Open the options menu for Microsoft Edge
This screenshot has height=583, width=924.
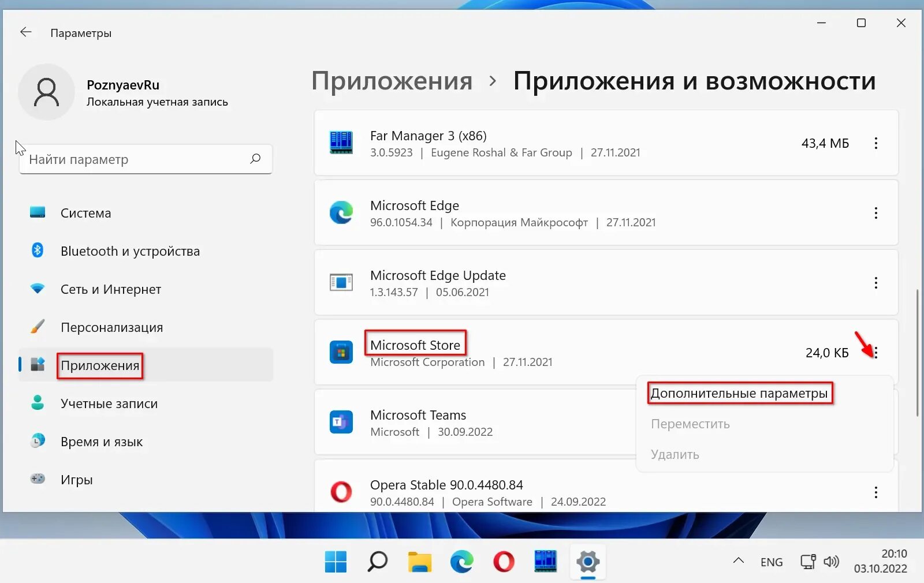[876, 213]
